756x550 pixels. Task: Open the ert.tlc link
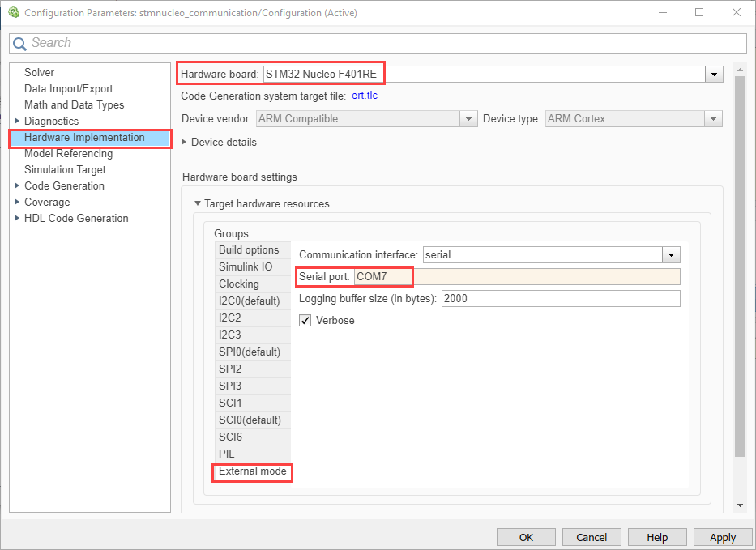pos(364,96)
